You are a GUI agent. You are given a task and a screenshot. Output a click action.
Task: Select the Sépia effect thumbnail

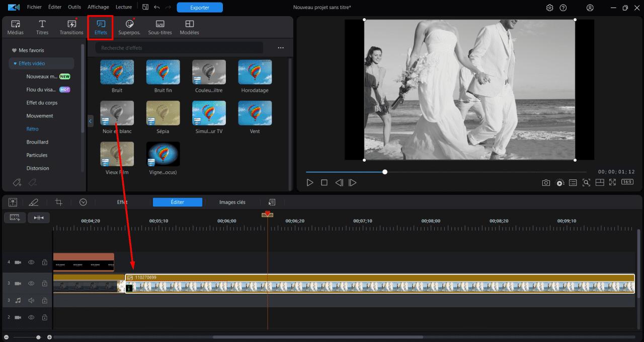point(163,113)
